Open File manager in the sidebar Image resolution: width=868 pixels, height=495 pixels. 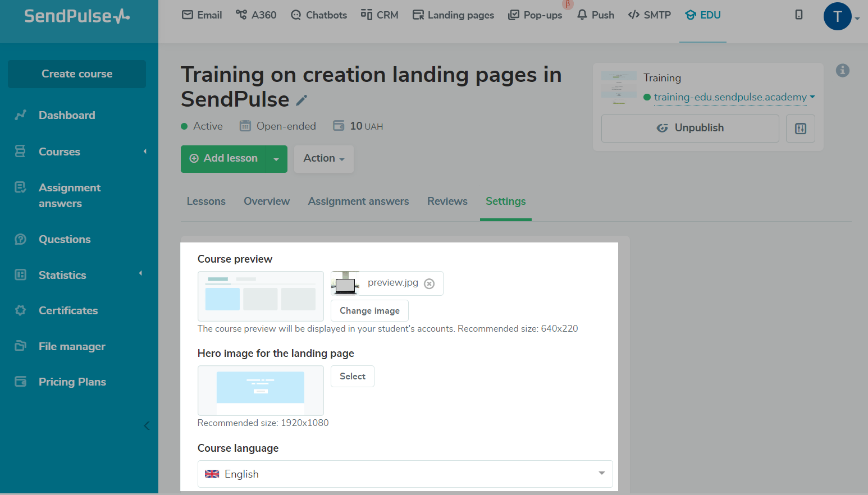point(72,346)
